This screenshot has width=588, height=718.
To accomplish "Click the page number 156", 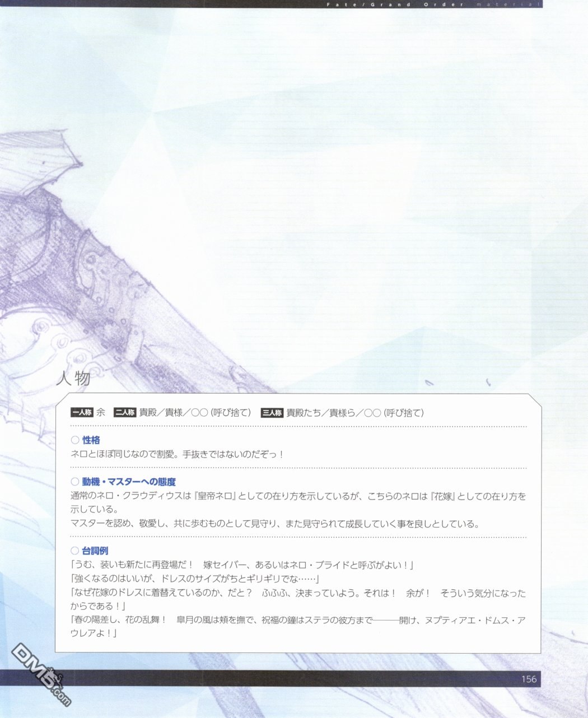I will [x=529, y=679].
